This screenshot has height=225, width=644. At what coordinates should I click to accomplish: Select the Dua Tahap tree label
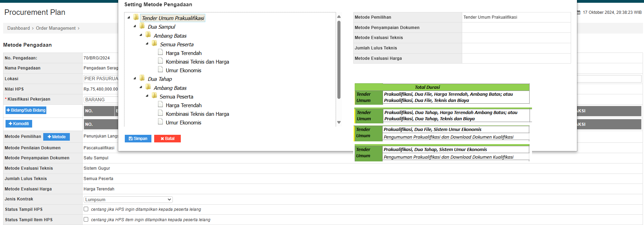click(x=160, y=79)
